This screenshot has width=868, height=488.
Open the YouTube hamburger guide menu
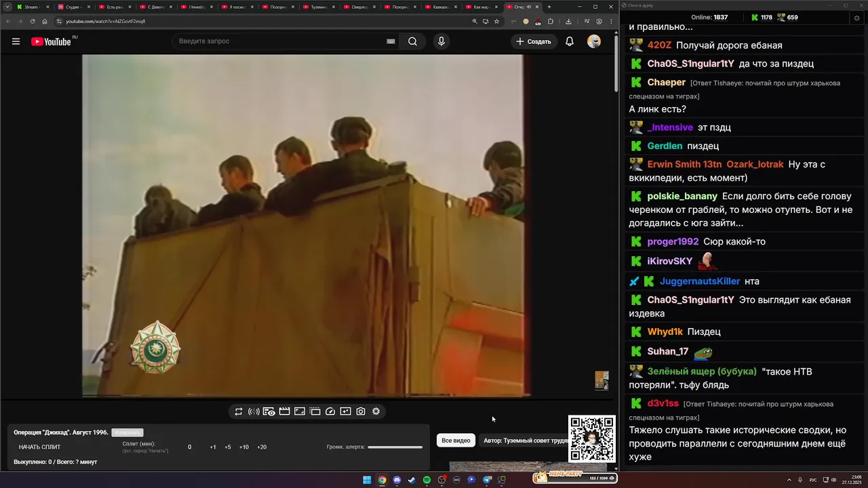[x=16, y=41]
